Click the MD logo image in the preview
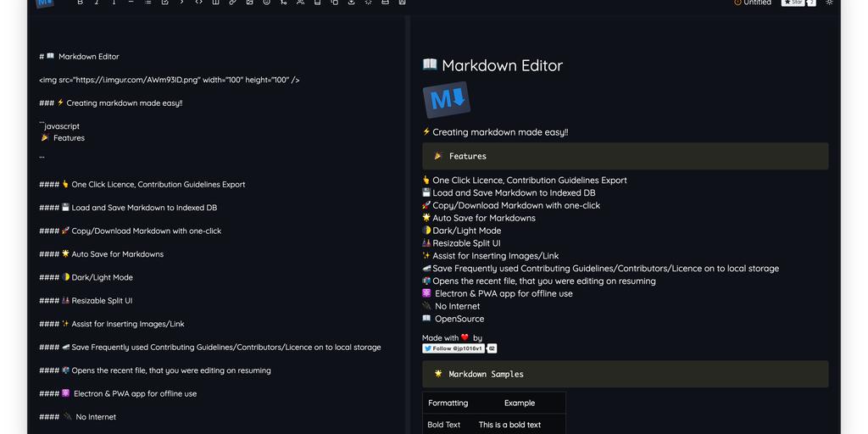This screenshot has width=868, height=434. coord(447,100)
